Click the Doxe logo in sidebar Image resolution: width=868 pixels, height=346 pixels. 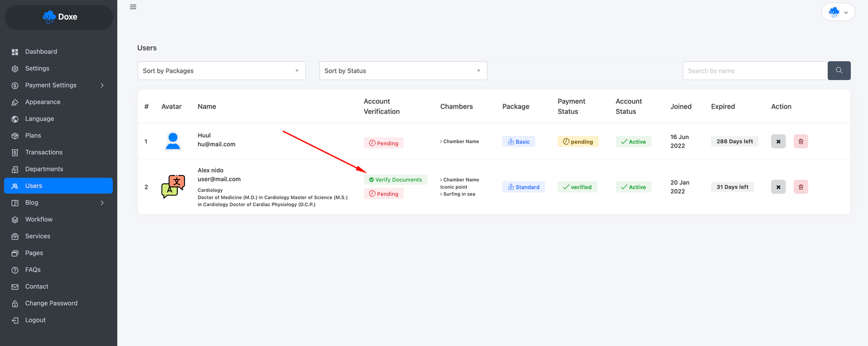59,17
